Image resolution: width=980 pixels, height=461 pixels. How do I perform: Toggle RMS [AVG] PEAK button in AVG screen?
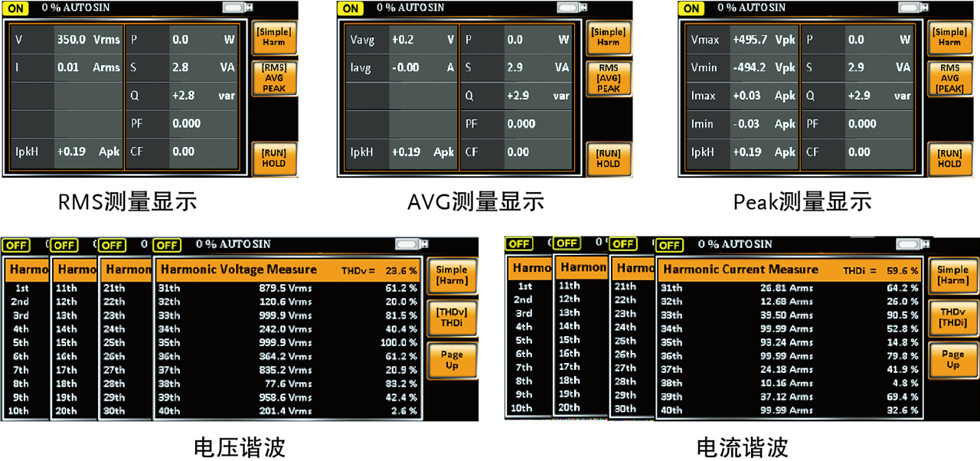(608, 78)
